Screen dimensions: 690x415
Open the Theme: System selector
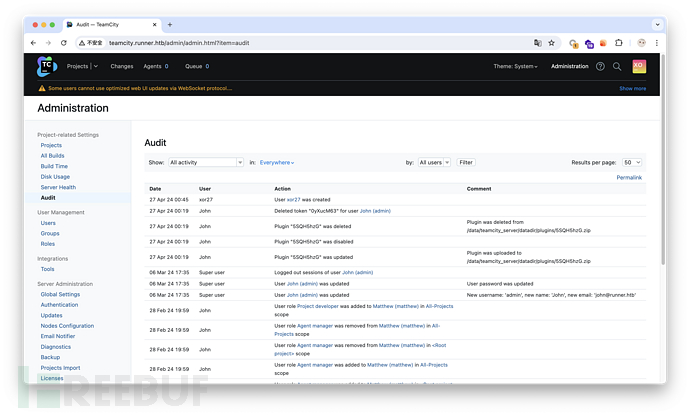[515, 66]
